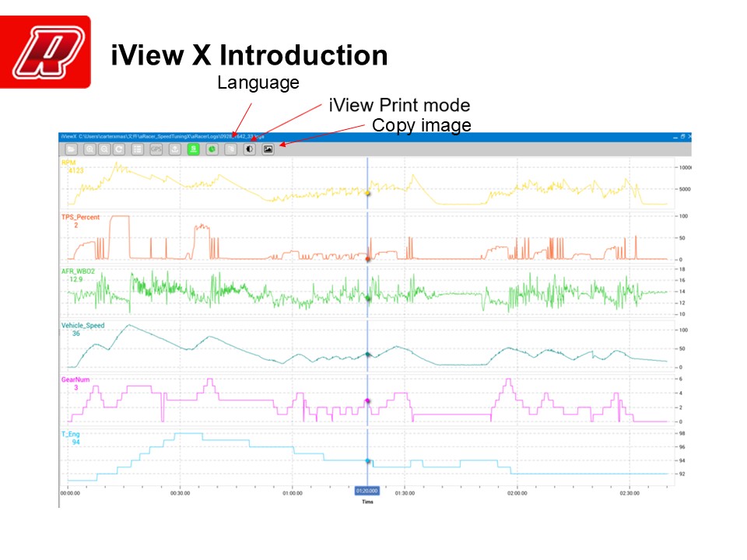The width and height of the screenshot is (747, 560).
Task: Click the yellow cursor dot on RPM trace
Action: [367, 193]
